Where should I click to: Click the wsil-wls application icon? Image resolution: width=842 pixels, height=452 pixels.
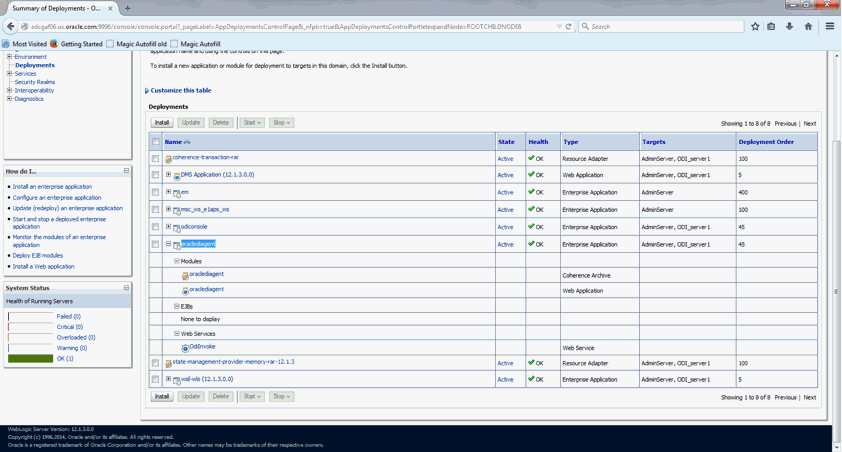click(177, 381)
